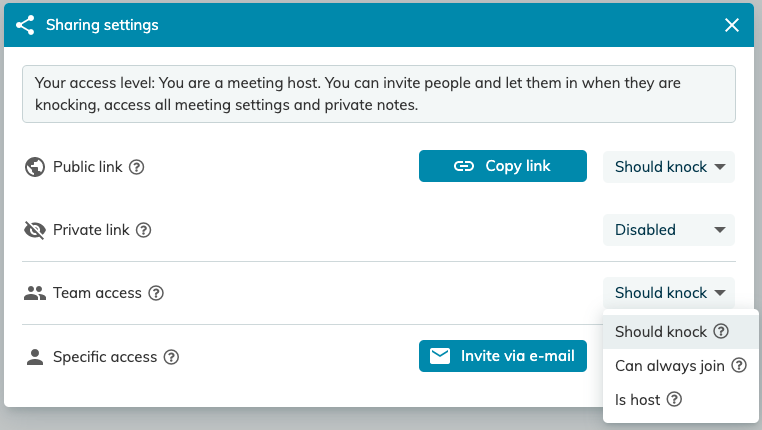
Task: Open the Private link Disabled dropdown
Action: point(669,230)
